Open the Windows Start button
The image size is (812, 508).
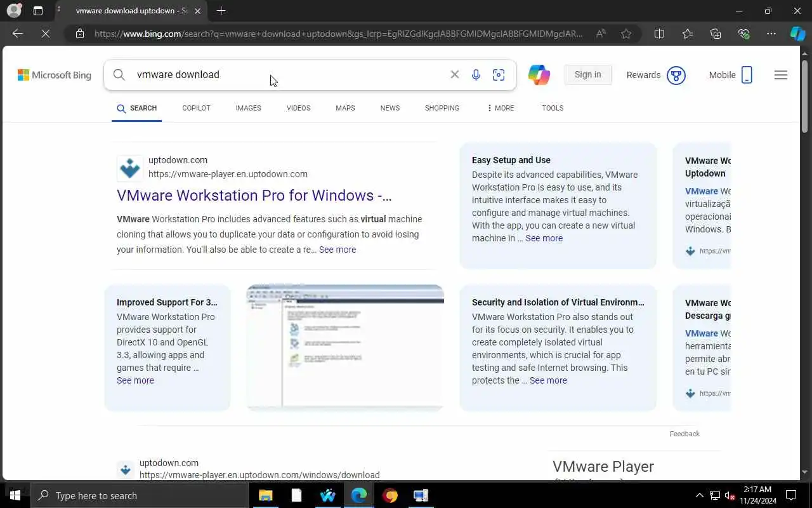[15, 495]
